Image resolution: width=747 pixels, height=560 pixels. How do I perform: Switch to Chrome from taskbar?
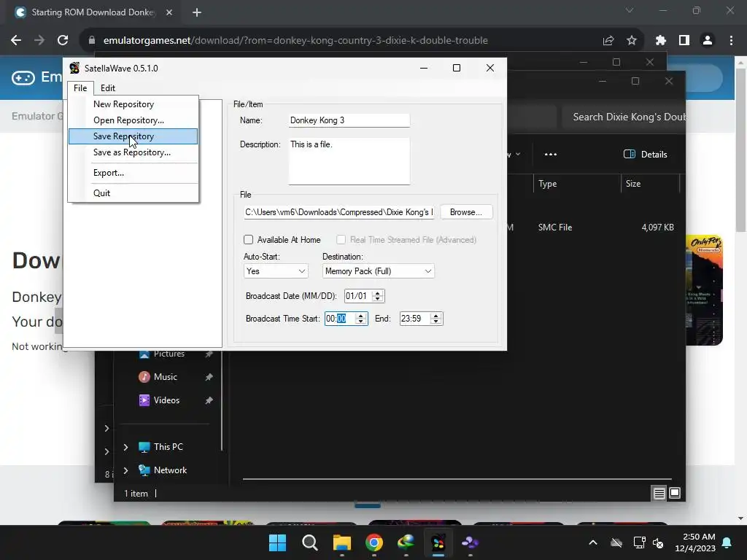374,542
